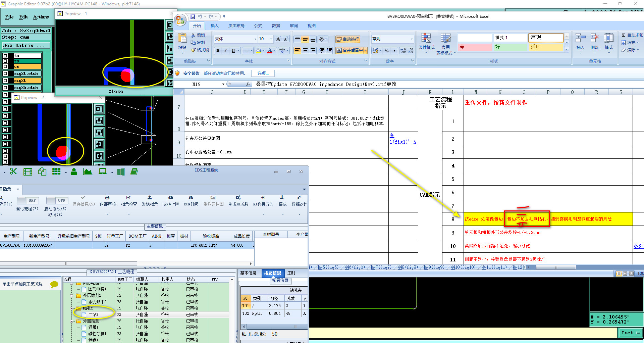Click the 文控上网 cloud upload icon
This screenshot has height=343, width=644.
[171, 197]
